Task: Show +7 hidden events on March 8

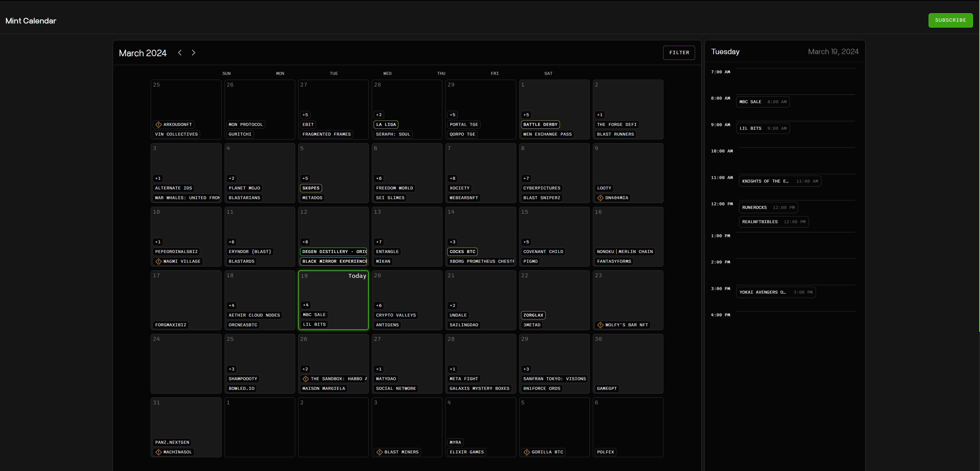Action: (526, 178)
